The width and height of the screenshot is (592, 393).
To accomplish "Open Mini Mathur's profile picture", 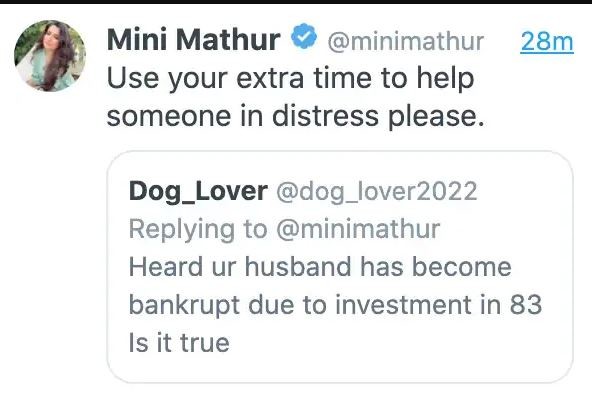I will (x=50, y=56).
